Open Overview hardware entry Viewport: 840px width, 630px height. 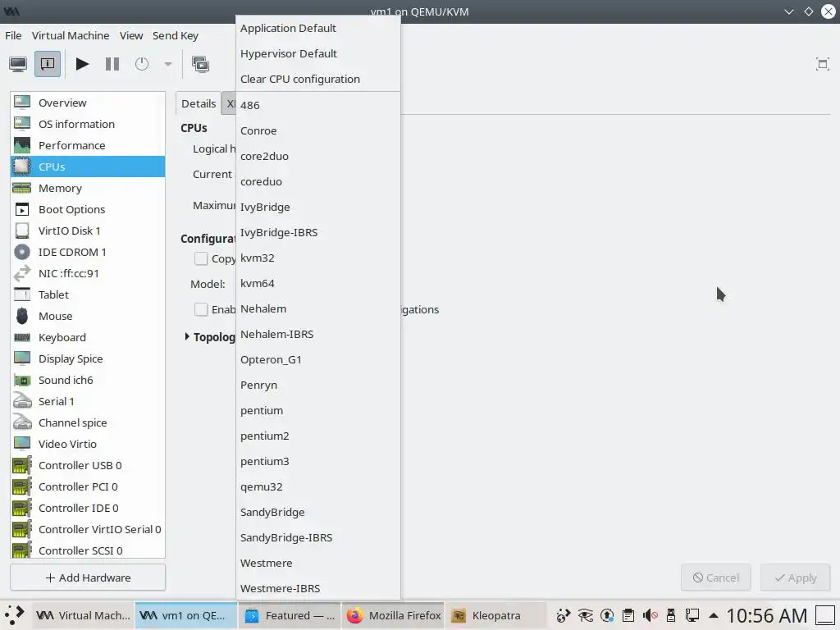tap(88, 103)
